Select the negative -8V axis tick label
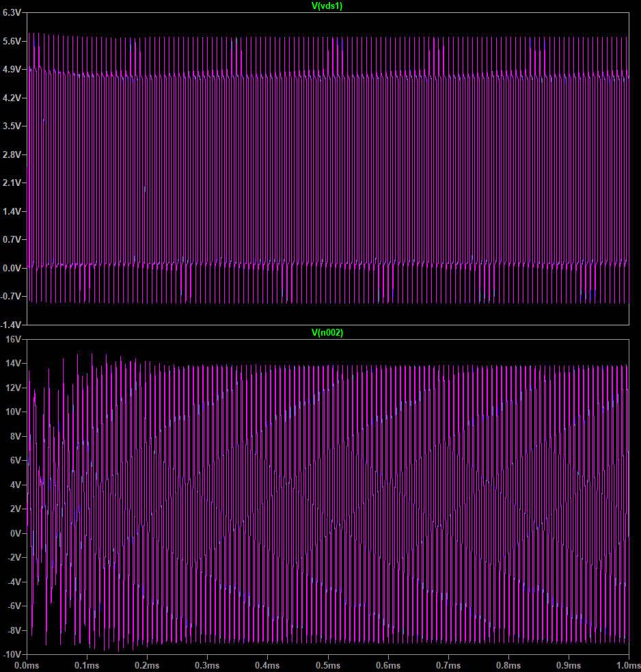This screenshot has width=641, height=672. (x=14, y=630)
